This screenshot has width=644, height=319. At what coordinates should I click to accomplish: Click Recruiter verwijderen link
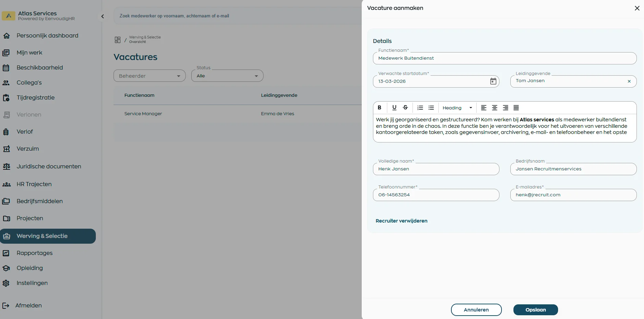(402, 221)
